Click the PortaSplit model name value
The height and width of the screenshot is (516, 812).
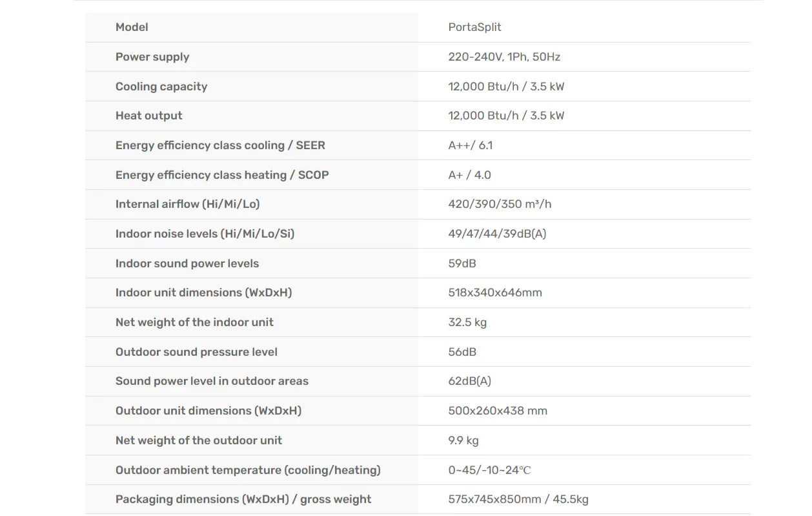click(x=474, y=27)
